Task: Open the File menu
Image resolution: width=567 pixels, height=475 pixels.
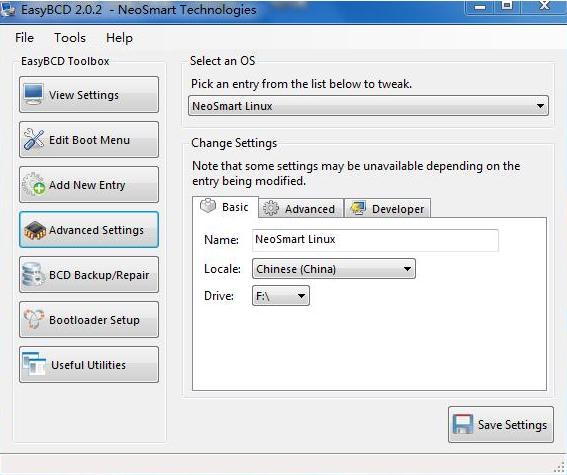Action: tap(25, 38)
